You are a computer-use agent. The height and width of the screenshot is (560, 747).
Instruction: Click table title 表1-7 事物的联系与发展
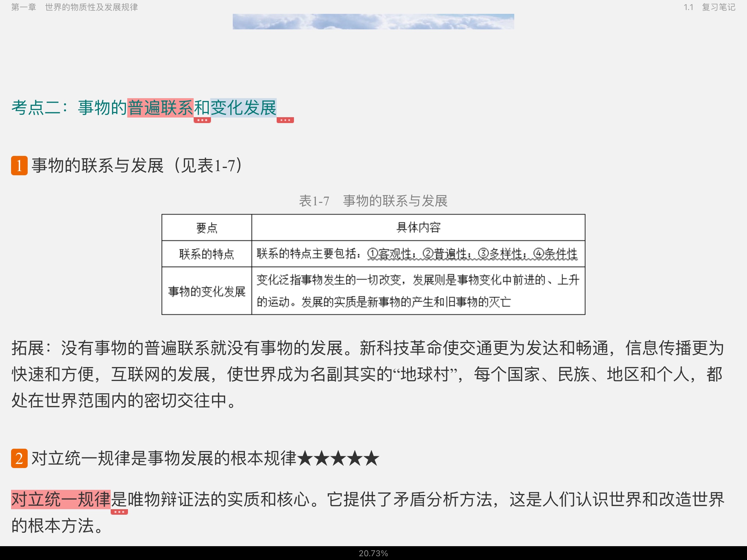373,201
